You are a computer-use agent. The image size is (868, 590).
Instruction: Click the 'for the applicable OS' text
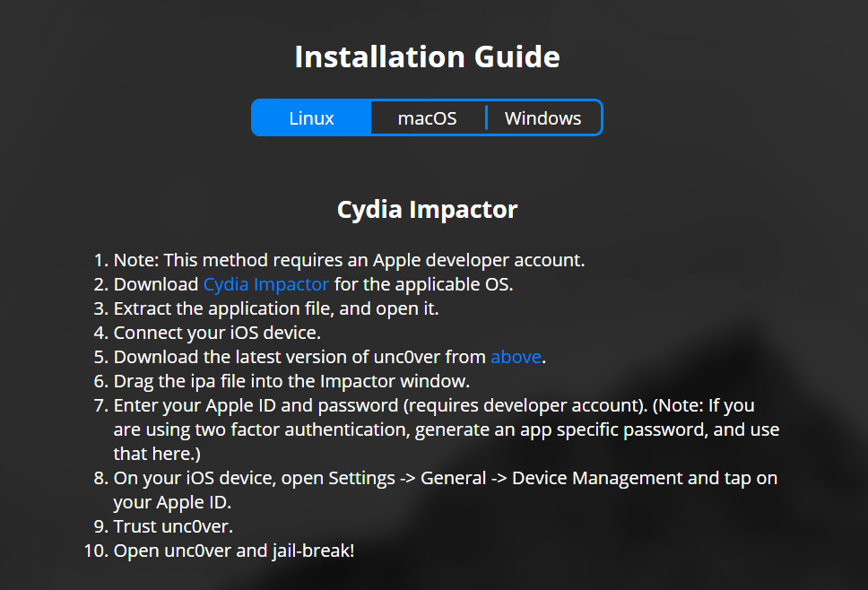pos(423,284)
